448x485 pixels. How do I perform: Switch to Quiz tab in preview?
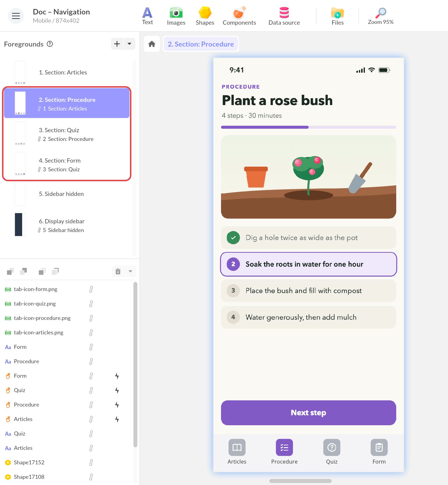[x=332, y=452]
